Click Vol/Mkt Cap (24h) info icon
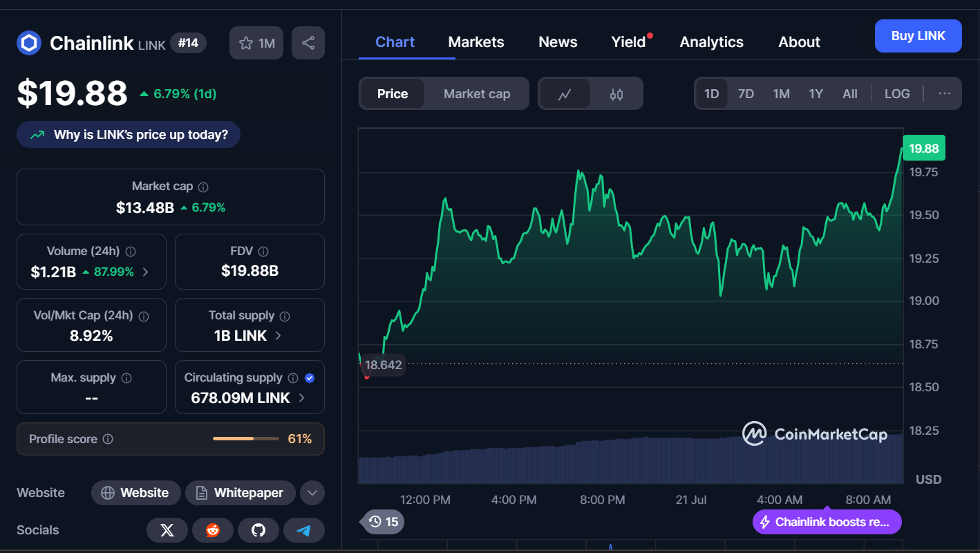Viewport: 980px width, 553px height. click(x=144, y=316)
